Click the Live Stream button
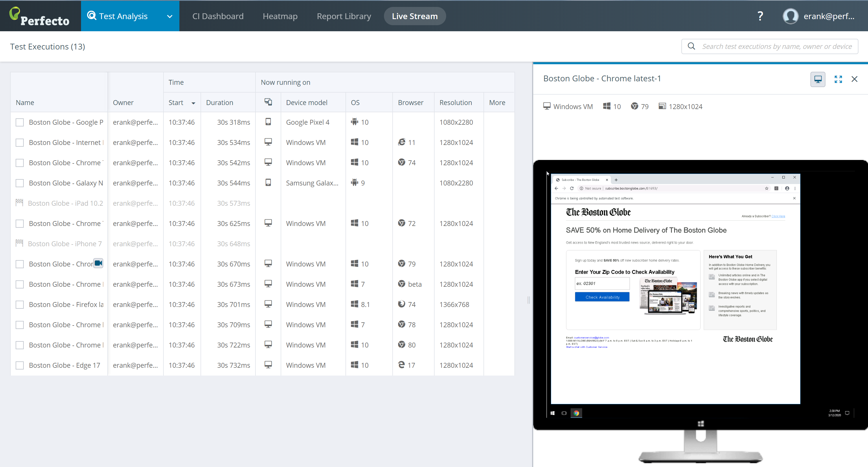The height and width of the screenshot is (467, 868). (414, 16)
